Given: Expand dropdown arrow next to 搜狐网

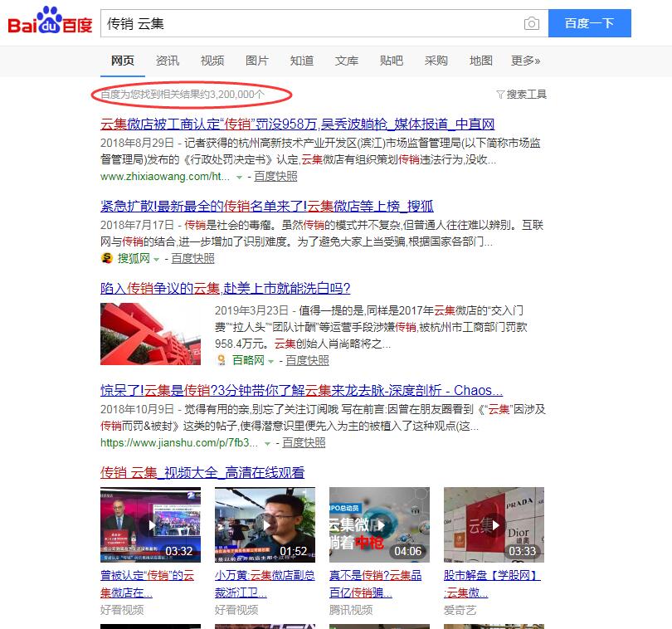Looking at the screenshot, I should click(157, 260).
